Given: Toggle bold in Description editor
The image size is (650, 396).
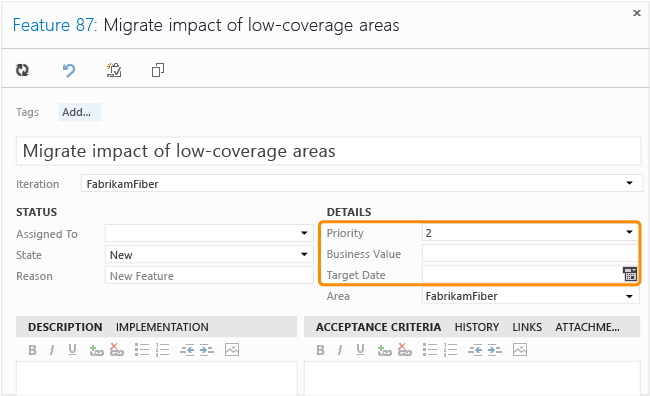Looking at the screenshot, I should pyautogui.click(x=32, y=350).
